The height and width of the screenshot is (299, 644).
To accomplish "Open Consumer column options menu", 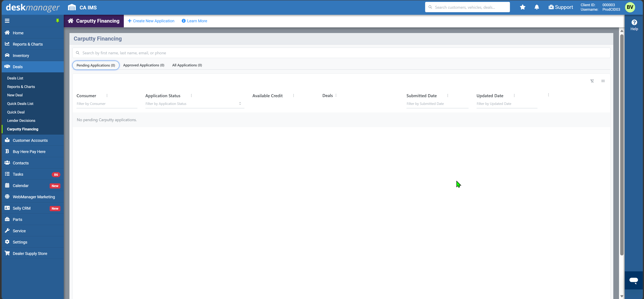I will coord(107,95).
